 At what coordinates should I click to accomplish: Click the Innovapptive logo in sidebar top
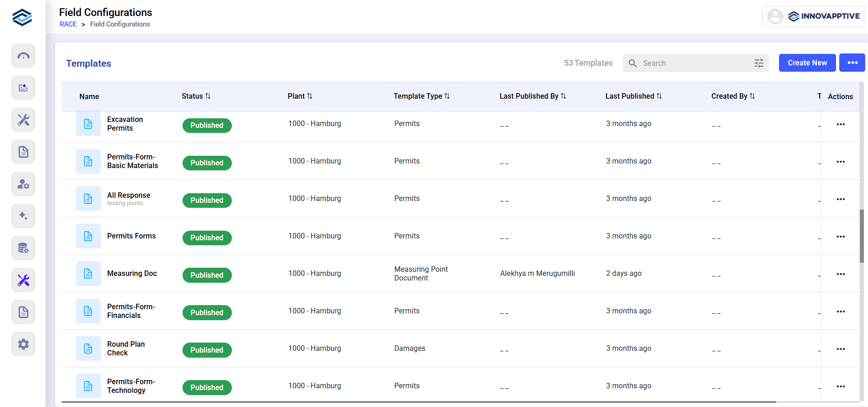[x=22, y=17]
